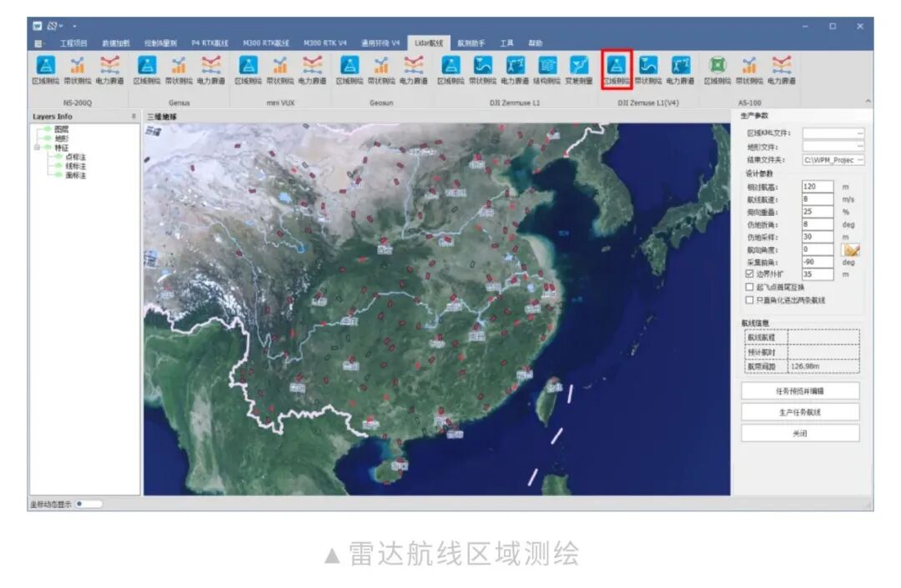
Task: Open the Tools ribbon tab
Action: tap(507, 43)
